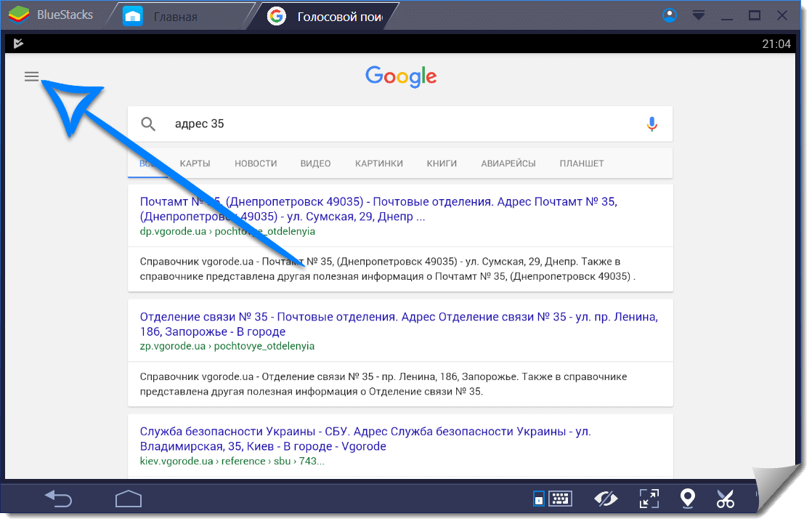Open the Google hamburger menu
The image size is (812, 524).
point(31,77)
